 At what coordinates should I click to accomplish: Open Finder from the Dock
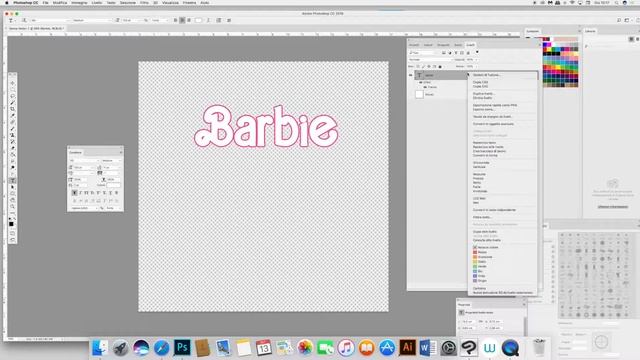(100, 348)
